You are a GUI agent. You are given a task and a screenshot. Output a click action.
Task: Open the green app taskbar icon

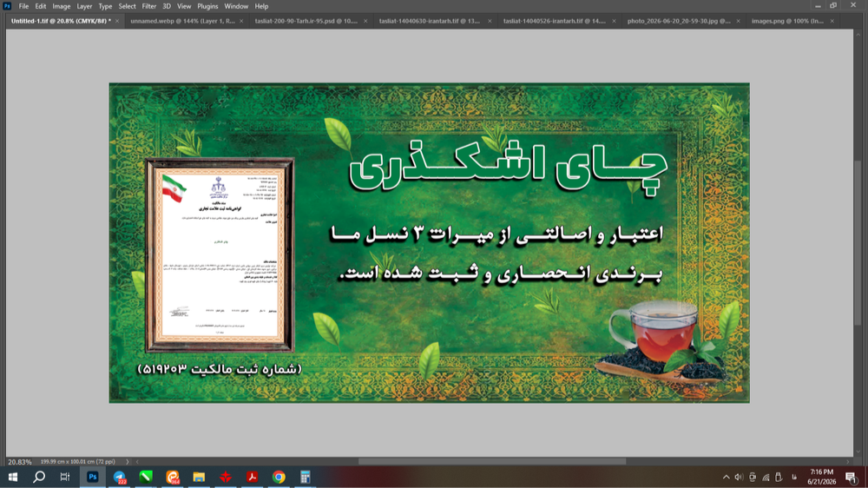tap(146, 477)
